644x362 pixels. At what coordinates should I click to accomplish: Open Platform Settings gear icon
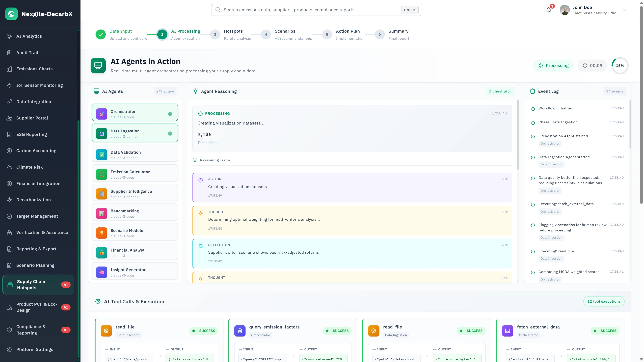[x=9, y=349]
